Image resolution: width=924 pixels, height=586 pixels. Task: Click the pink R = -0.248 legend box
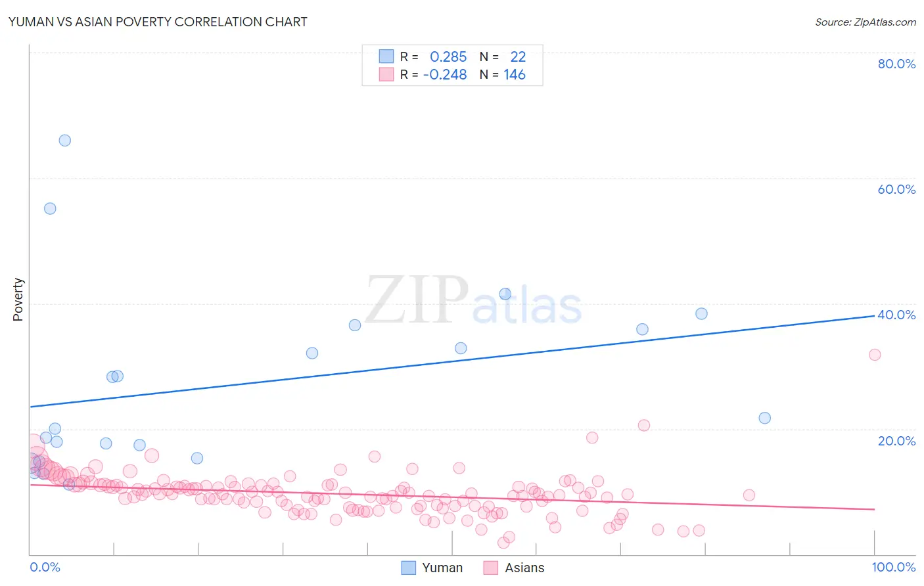coord(386,74)
